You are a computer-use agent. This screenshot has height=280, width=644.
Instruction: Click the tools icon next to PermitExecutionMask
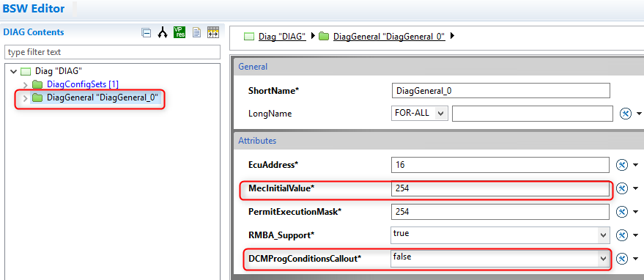tap(622, 212)
